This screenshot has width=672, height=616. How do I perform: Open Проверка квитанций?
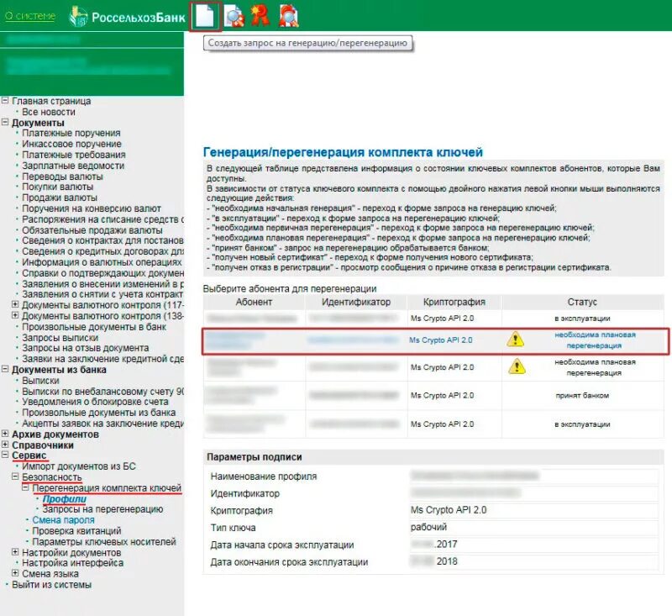point(76,530)
